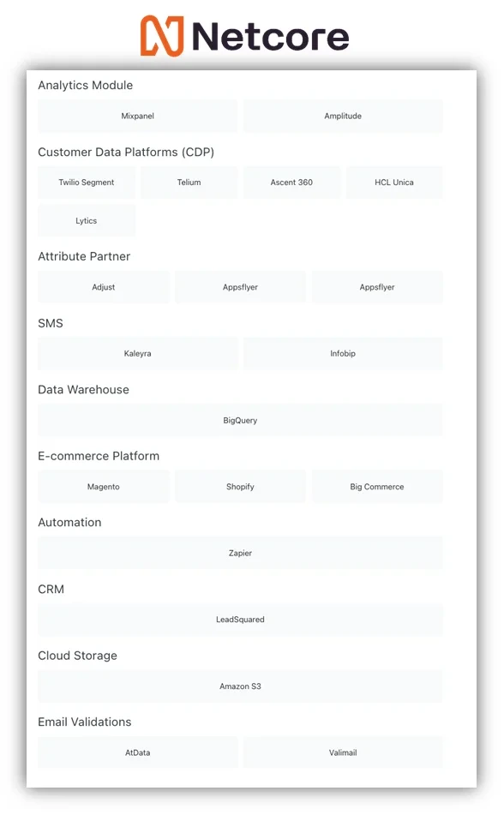Pick the Ascent 360 platform
Image resolution: width=504 pixels, height=815 pixels.
[x=291, y=183]
